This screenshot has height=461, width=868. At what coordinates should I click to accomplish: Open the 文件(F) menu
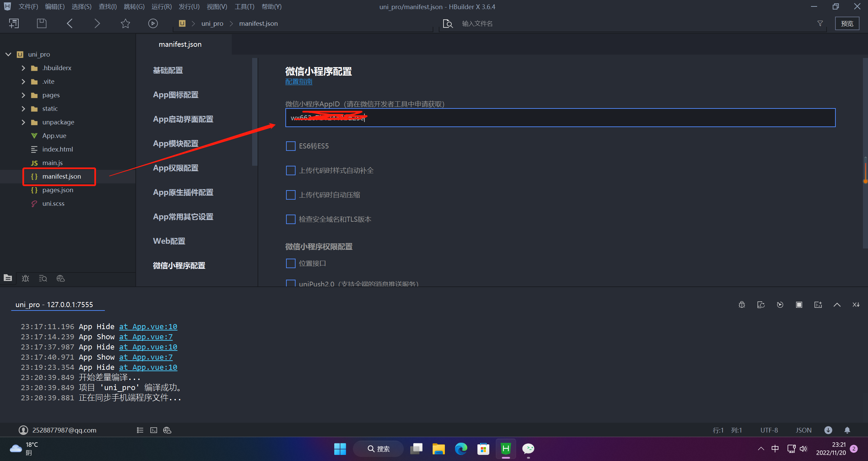click(28, 6)
